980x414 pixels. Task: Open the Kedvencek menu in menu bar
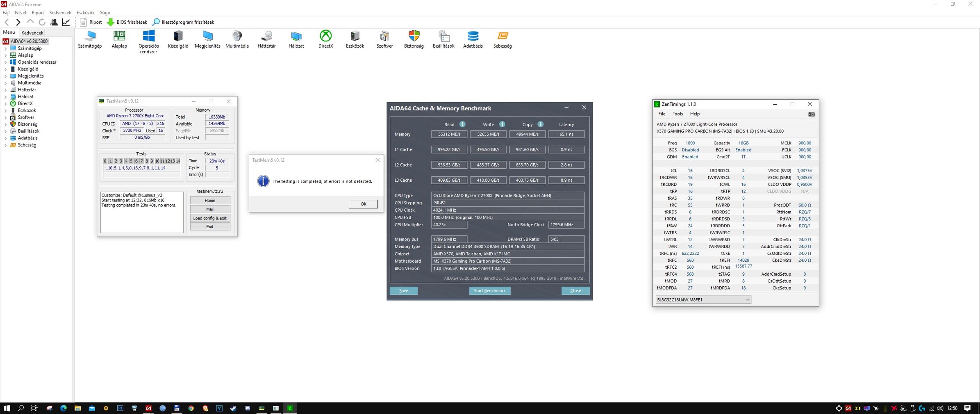coord(60,13)
